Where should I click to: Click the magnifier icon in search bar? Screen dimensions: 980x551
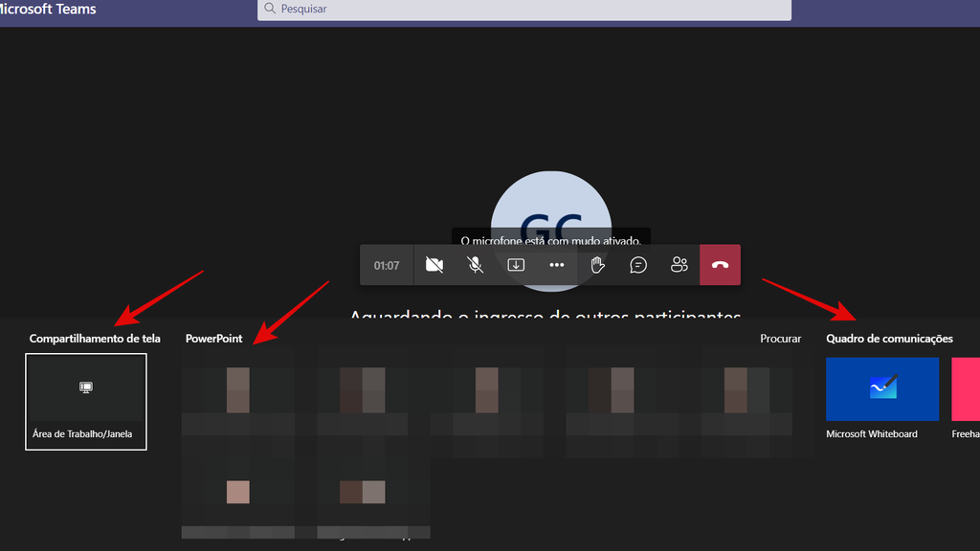click(x=269, y=8)
